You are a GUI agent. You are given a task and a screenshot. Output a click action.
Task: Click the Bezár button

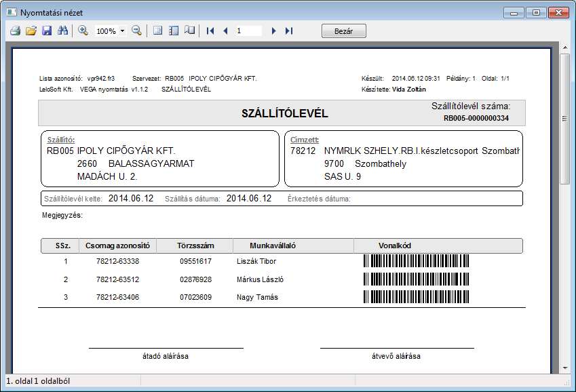tap(344, 31)
